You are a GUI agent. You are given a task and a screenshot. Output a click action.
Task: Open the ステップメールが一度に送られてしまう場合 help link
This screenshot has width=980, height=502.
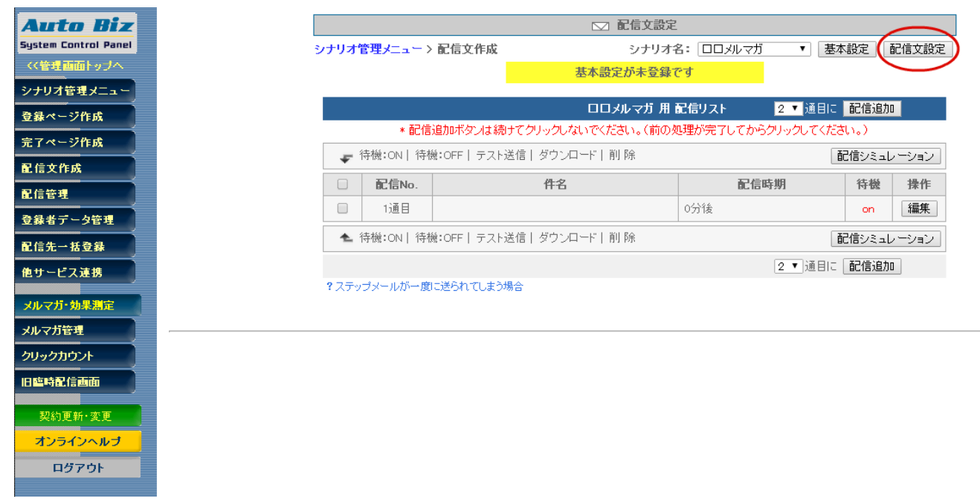425,286
